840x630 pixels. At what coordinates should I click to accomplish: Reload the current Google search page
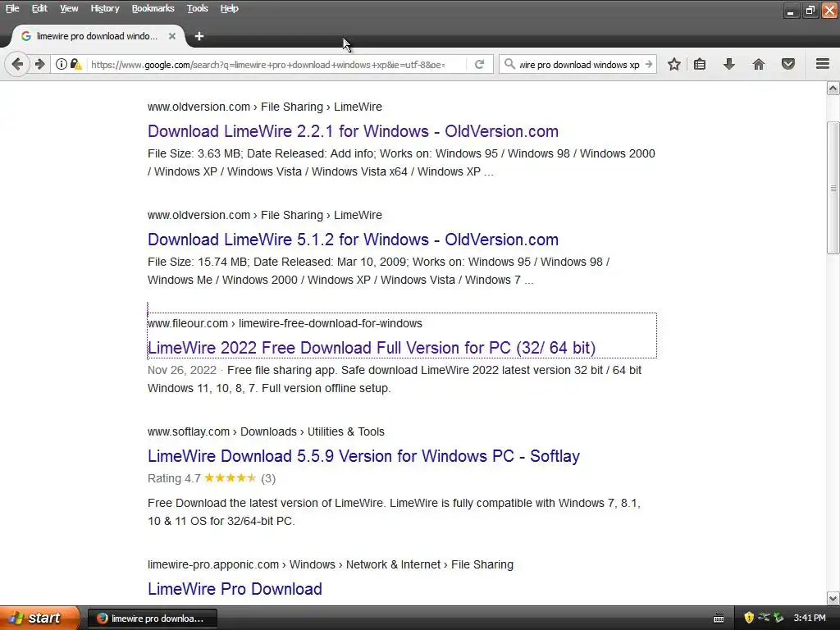[x=479, y=64]
